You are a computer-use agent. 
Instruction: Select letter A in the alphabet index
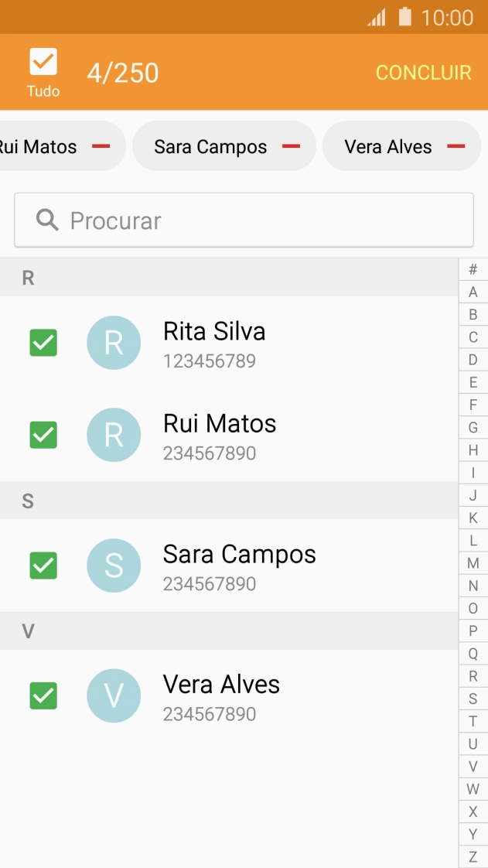[473, 291]
